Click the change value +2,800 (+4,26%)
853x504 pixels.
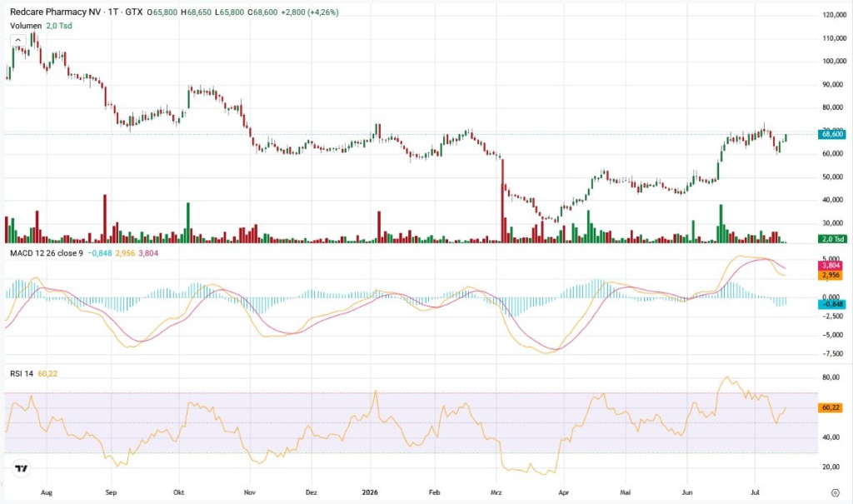tap(310, 12)
